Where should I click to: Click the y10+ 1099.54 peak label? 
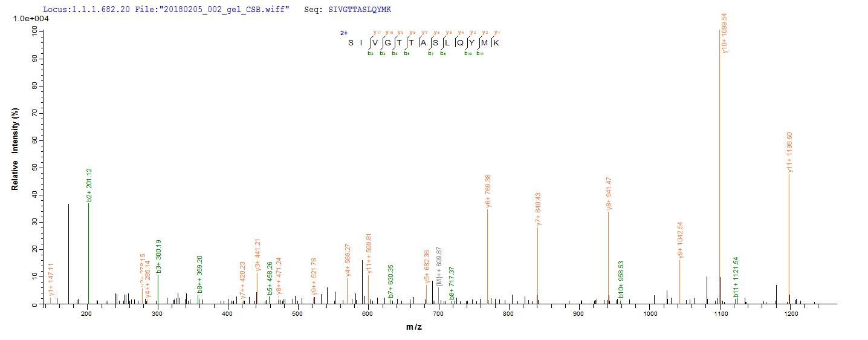pos(724,33)
